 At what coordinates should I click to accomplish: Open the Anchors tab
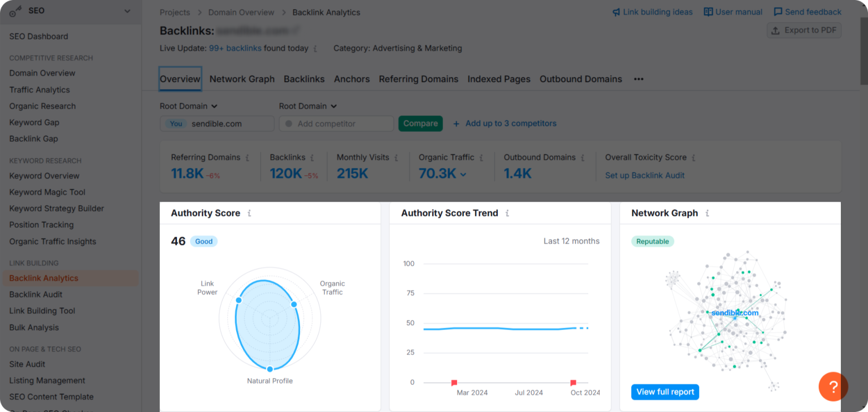pos(351,79)
